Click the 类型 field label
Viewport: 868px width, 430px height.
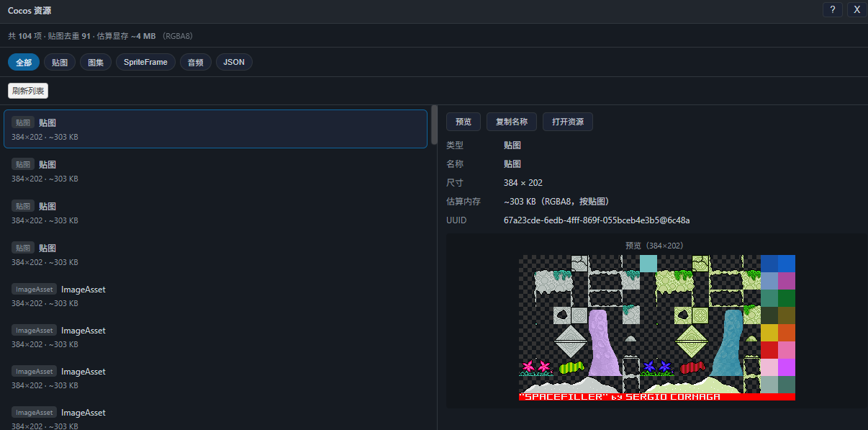coord(455,145)
